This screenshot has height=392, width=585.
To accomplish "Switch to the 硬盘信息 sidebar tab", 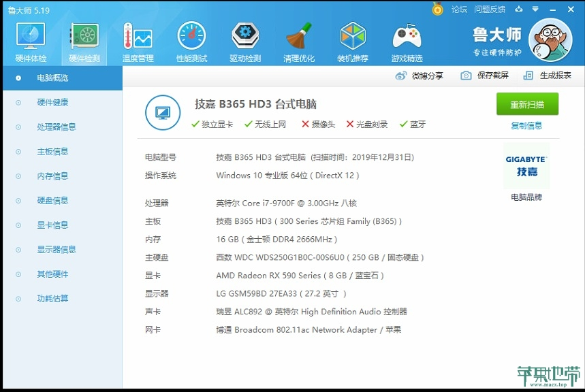I will [62, 201].
